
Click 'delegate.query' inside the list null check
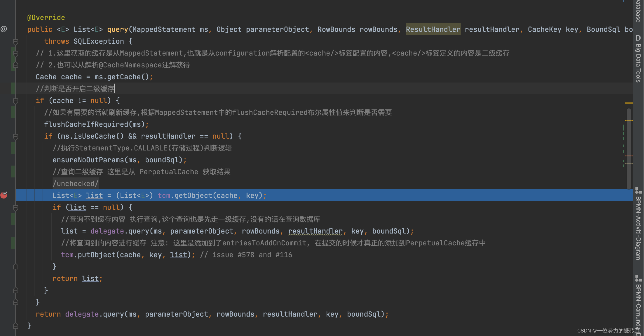120,231
